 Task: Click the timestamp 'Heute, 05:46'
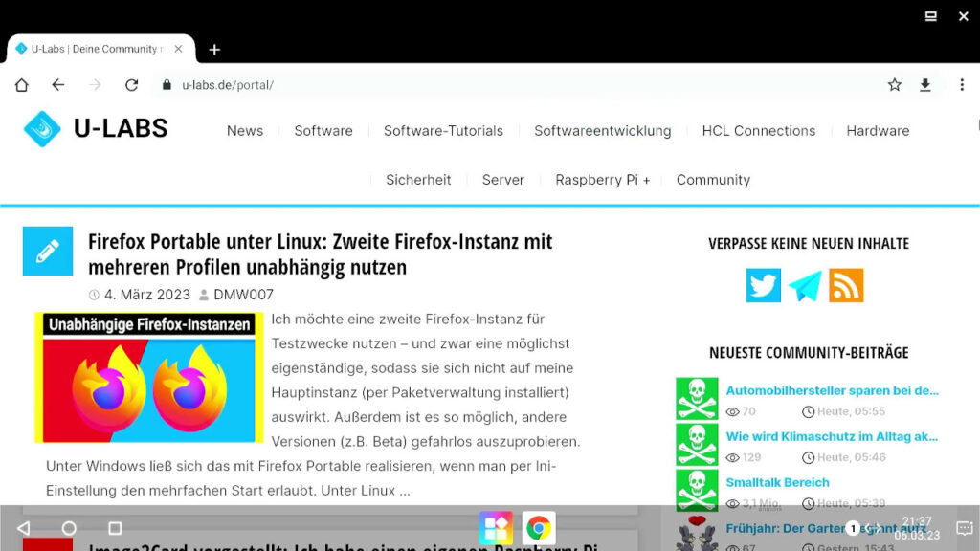coord(851,457)
